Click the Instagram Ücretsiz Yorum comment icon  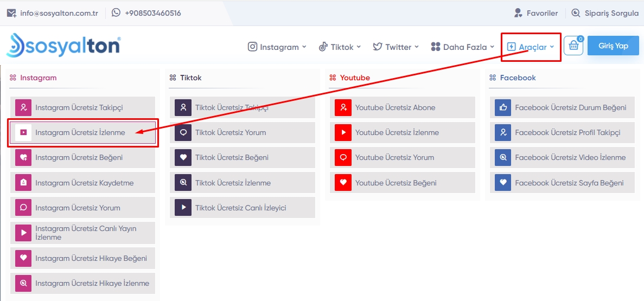tap(23, 208)
